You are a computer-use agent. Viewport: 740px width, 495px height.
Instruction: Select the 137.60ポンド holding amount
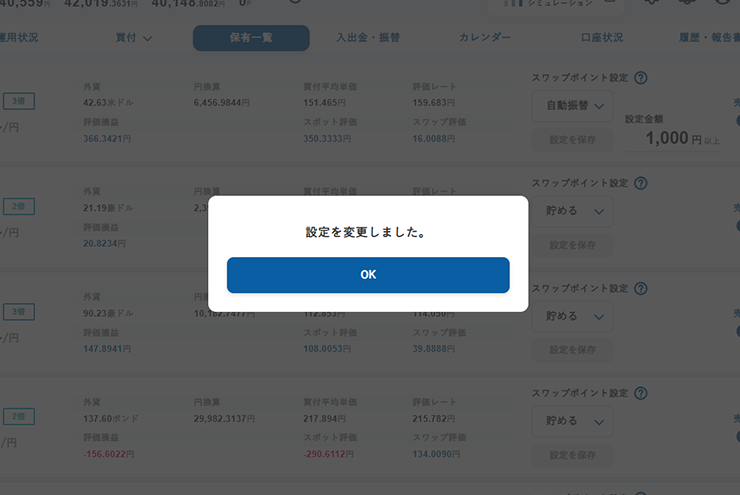(111, 419)
